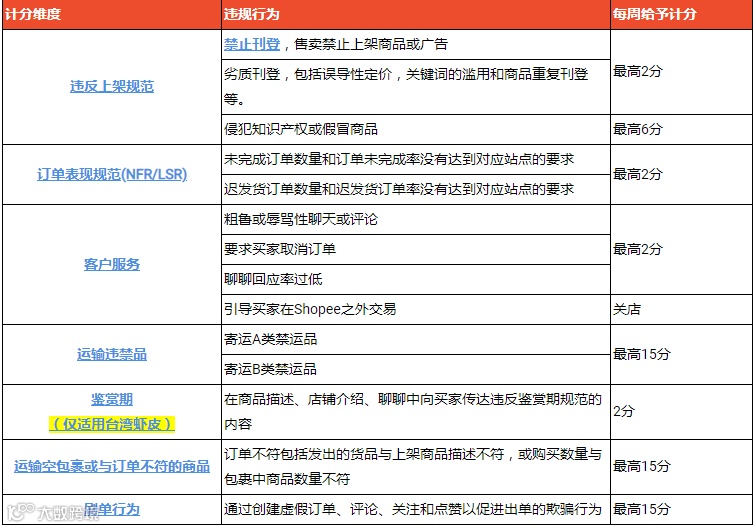
Task: Click 引导买家在Shopee之外交易 cell
Action: pos(416,309)
